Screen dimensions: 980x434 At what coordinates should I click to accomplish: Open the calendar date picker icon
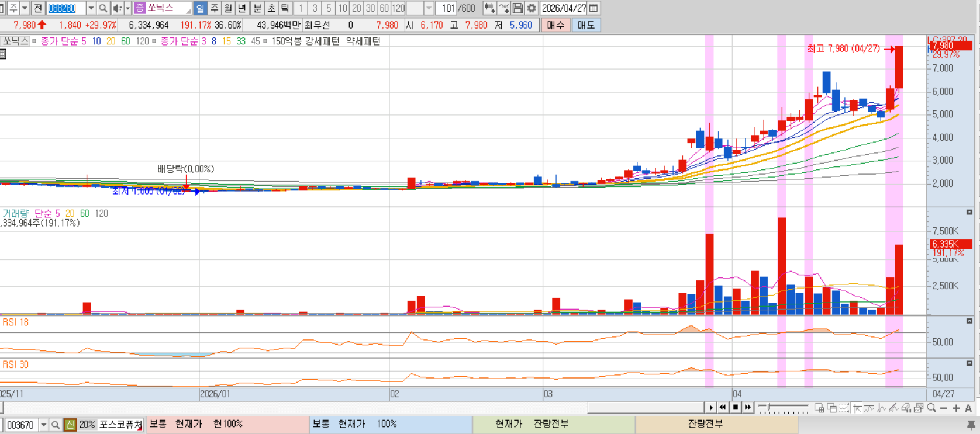593,8
